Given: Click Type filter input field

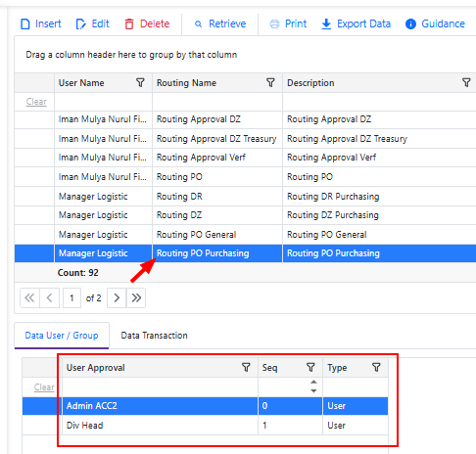Looking at the screenshot, I should pos(356,387).
